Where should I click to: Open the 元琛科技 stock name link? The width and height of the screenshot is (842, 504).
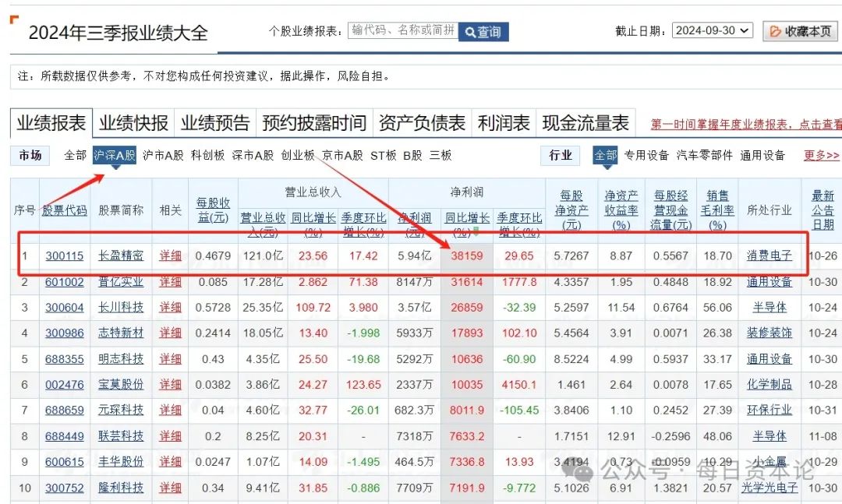pos(121,411)
